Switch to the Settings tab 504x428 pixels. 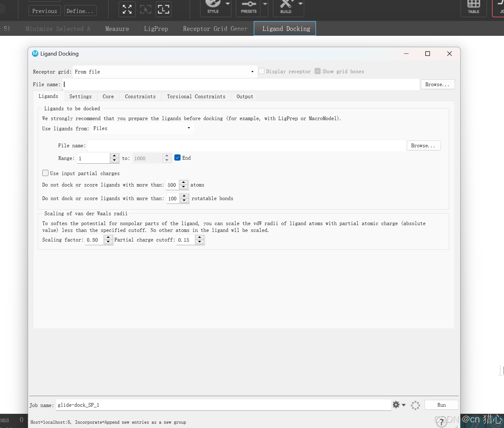pyautogui.click(x=80, y=97)
